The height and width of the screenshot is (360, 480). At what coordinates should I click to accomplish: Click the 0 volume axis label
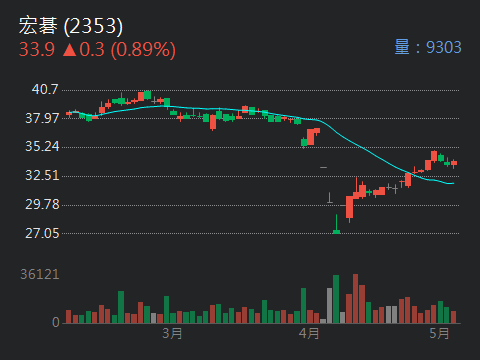click(x=56, y=322)
